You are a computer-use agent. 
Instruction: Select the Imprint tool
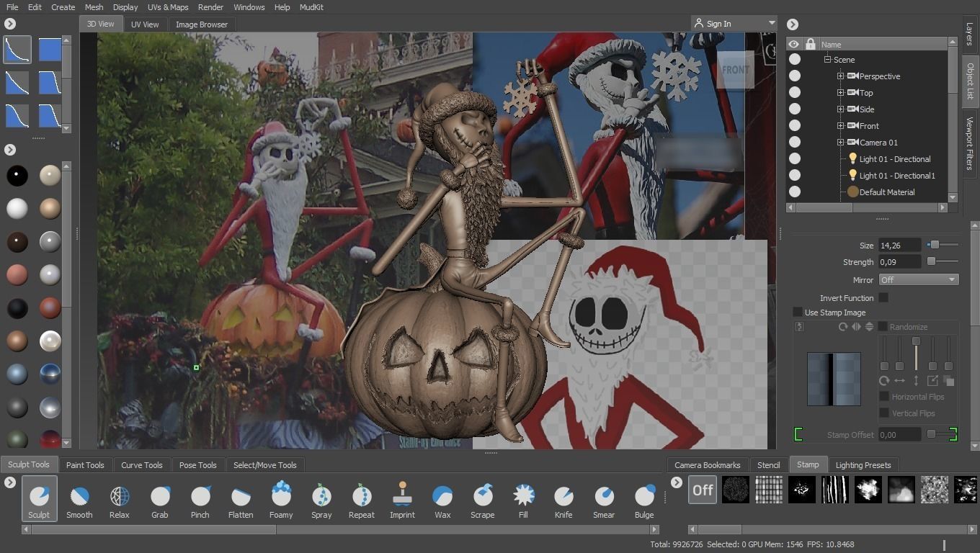tap(402, 499)
